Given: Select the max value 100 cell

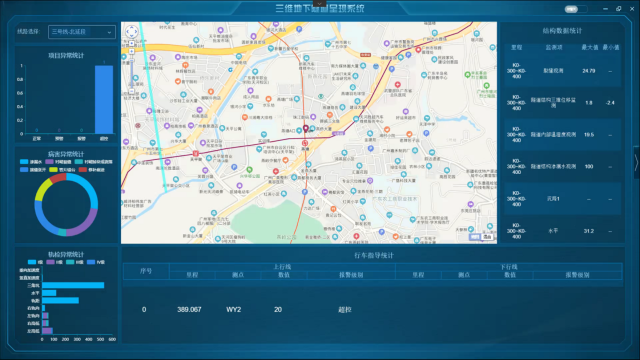Looking at the screenshot, I should [589, 167].
